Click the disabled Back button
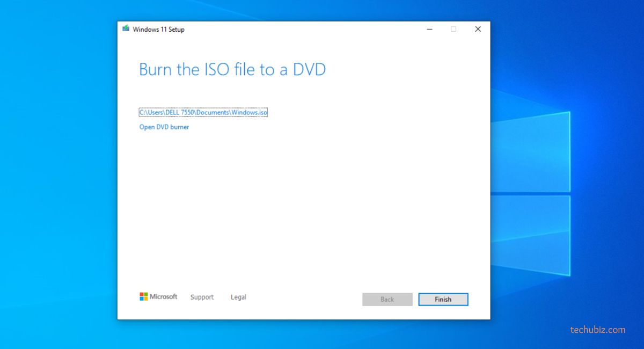Image resolution: width=644 pixels, height=349 pixels. coord(387,300)
